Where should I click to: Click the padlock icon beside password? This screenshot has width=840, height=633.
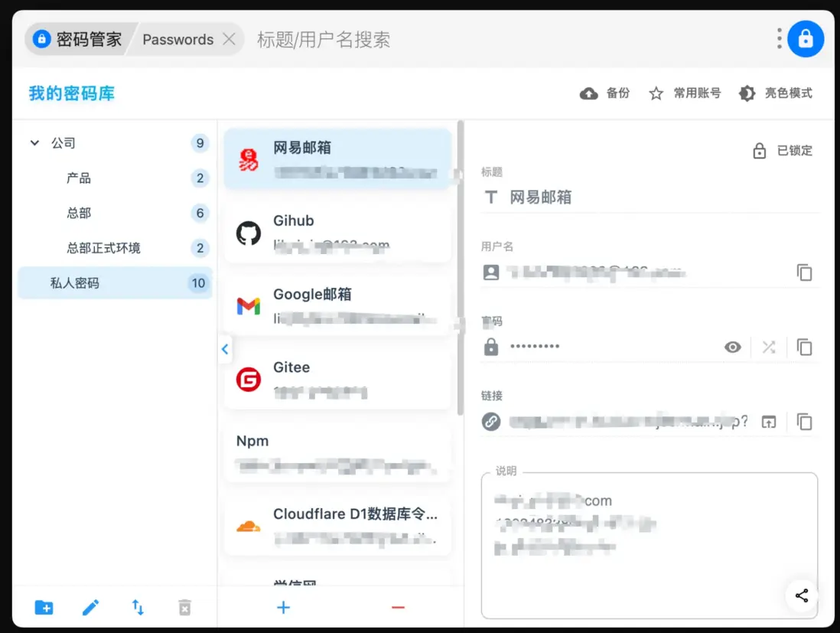[490, 347]
